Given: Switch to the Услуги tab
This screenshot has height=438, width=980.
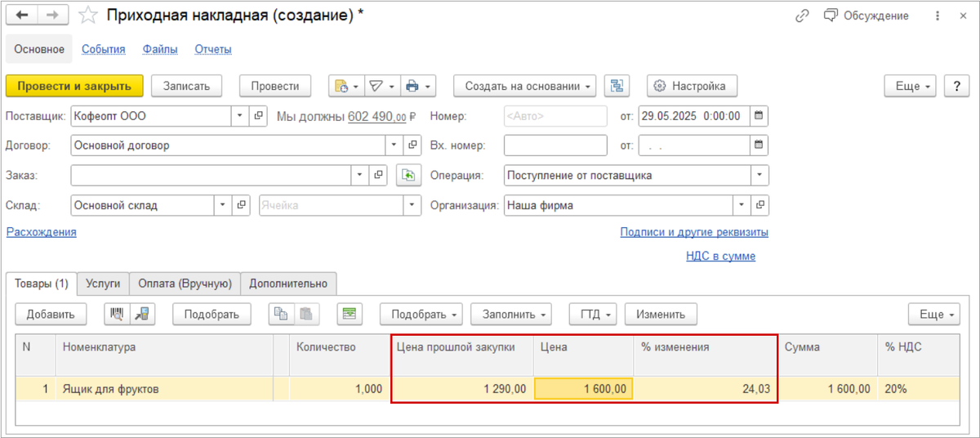Looking at the screenshot, I should click(x=103, y=284).
